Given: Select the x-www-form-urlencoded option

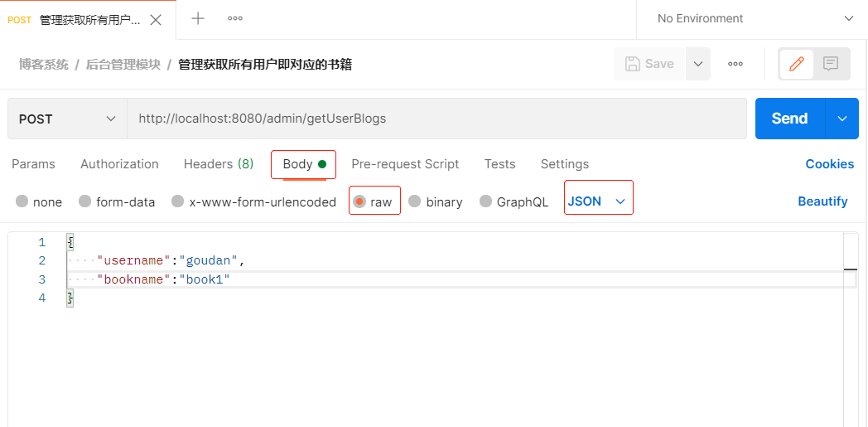Looking at the screenshot, I should coord(254,201).
